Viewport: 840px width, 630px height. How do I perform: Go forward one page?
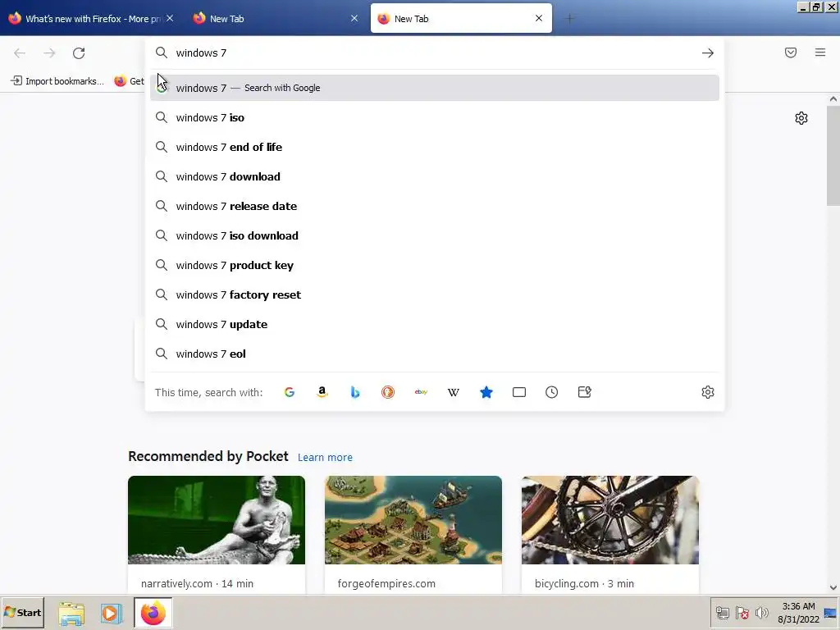click(49, 53)
